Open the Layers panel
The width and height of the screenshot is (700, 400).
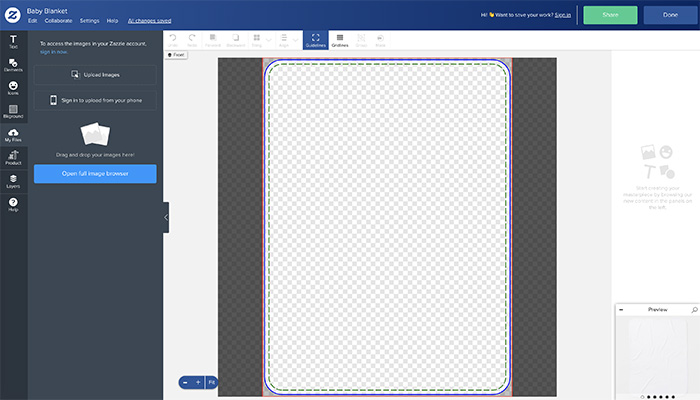coord(13,181)
